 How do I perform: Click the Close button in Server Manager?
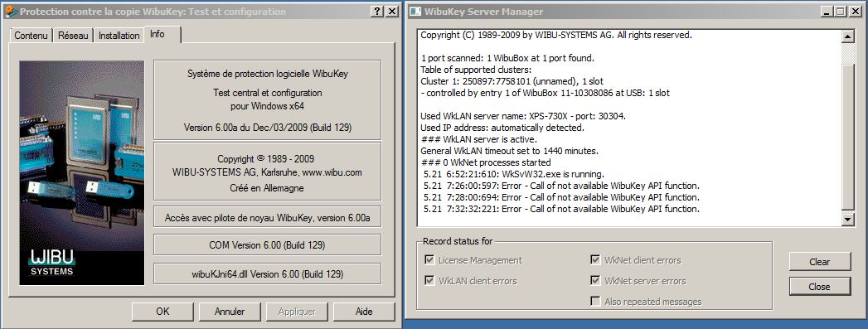(x=819, y=287)
